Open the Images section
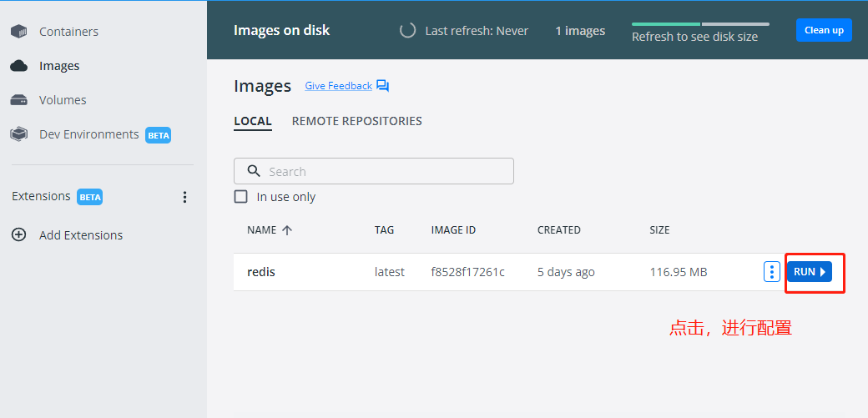 59,66
